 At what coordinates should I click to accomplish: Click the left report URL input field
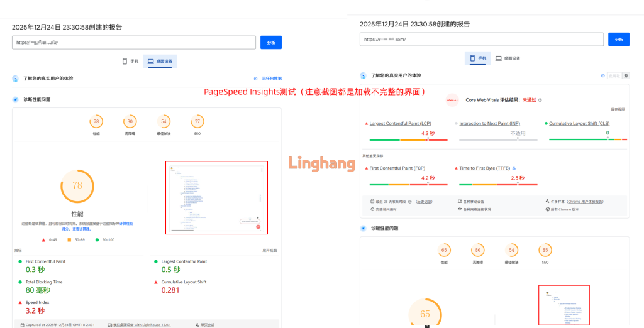click(135, 43)
